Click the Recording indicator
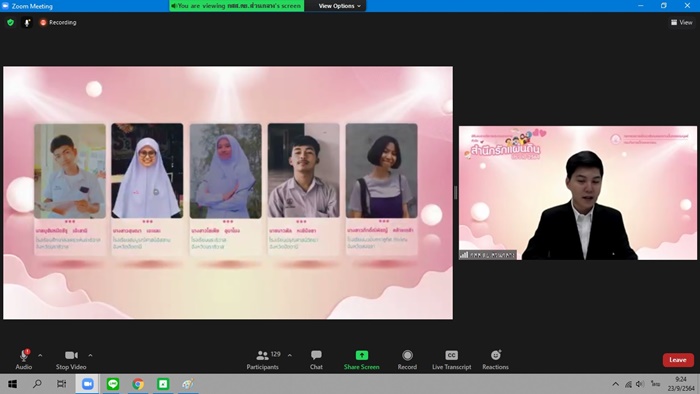This screenshot has height=394, width=700. [x=58, y=22]
